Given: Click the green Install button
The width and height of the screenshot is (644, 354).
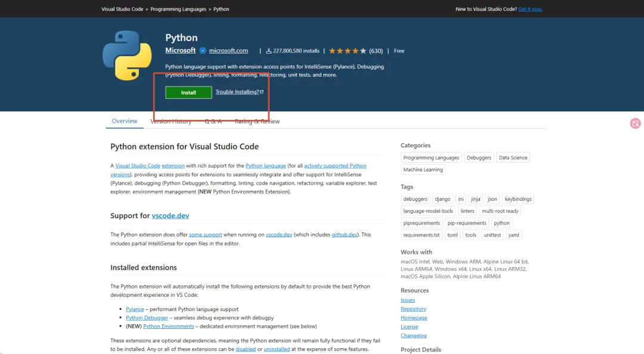Looking at the screenshot, I should point(188,92).
